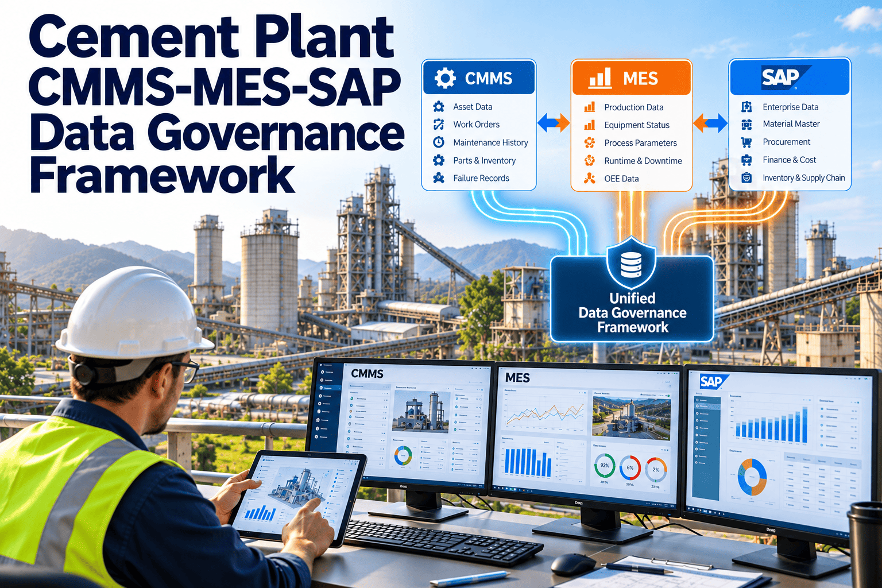Image resolution: width=882 pixels, height=588 pixels.
Task: Click the Finance & Cost icon
Action: tap(746, 160)
